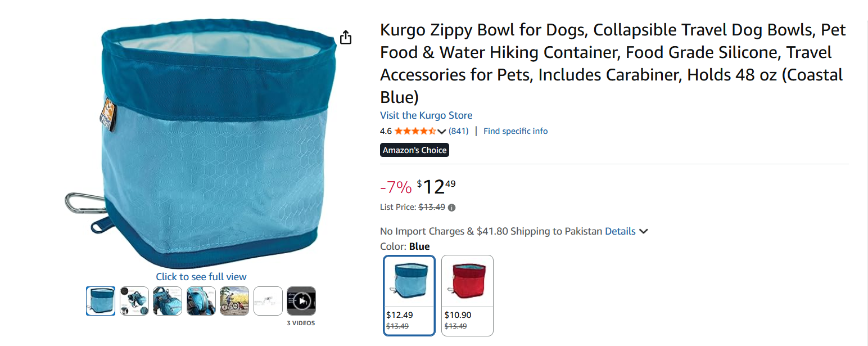Select the bicycle scene image thumbnail

pos(234,300)
